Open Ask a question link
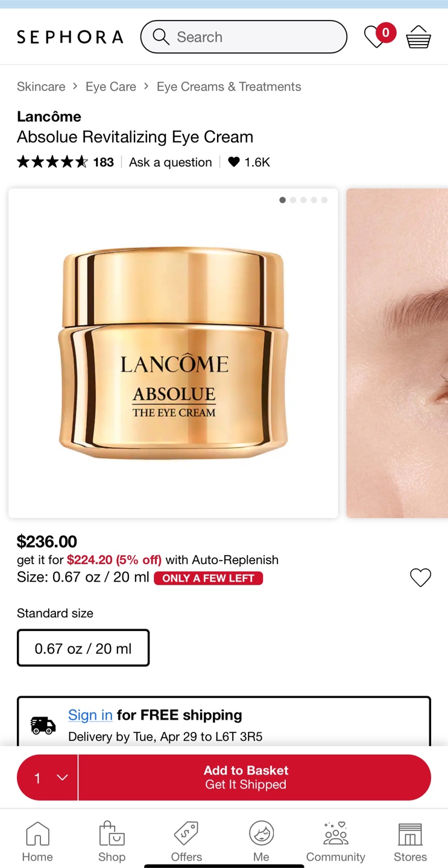This screenshot has width=448, height=868. [171, 162]
